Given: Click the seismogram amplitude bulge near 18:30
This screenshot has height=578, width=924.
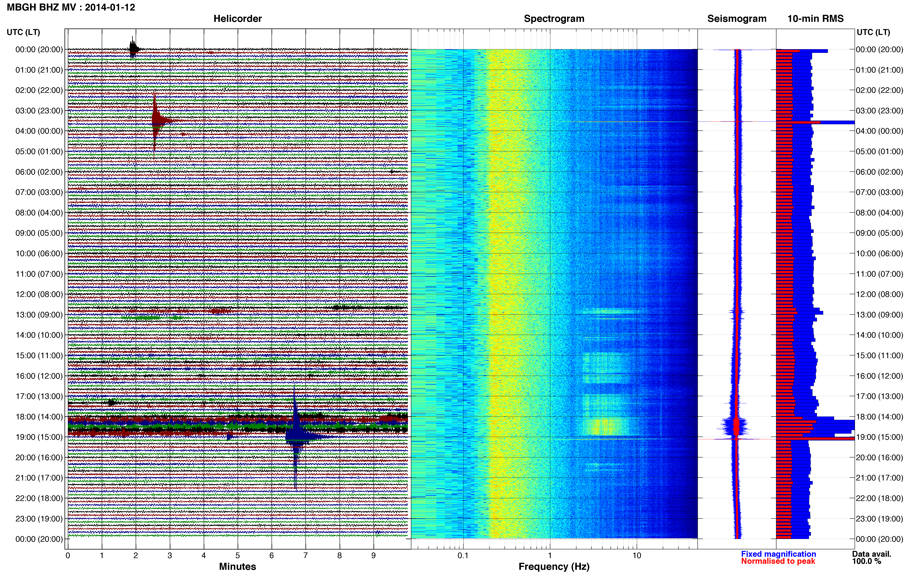Looking at the screenshot, I should [x=736, y=427].
